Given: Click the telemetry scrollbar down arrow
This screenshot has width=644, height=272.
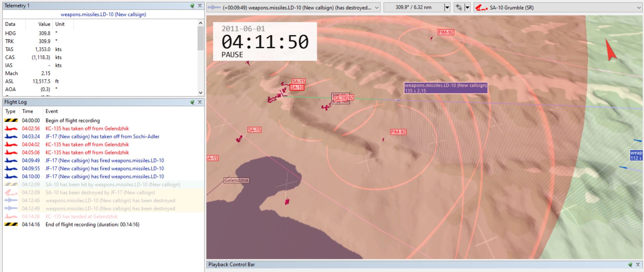Looking at the screenshot, I should tap(201, 93).
